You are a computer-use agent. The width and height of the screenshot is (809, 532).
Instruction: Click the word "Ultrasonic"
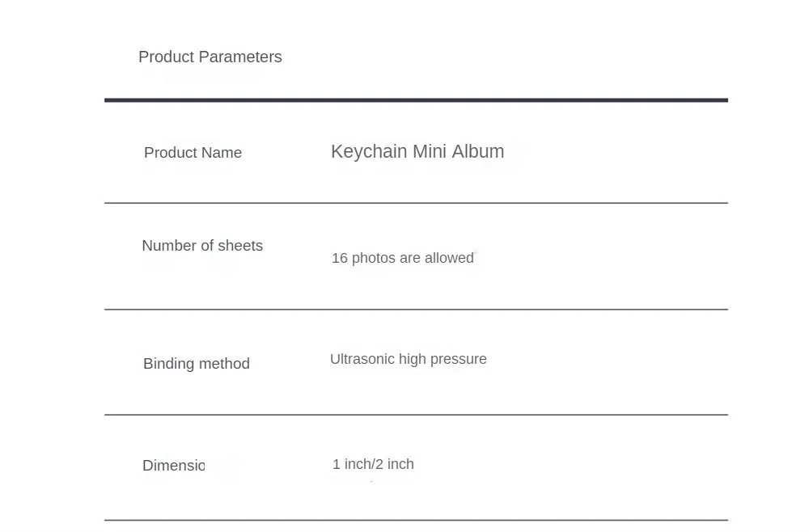click(362, 359)
